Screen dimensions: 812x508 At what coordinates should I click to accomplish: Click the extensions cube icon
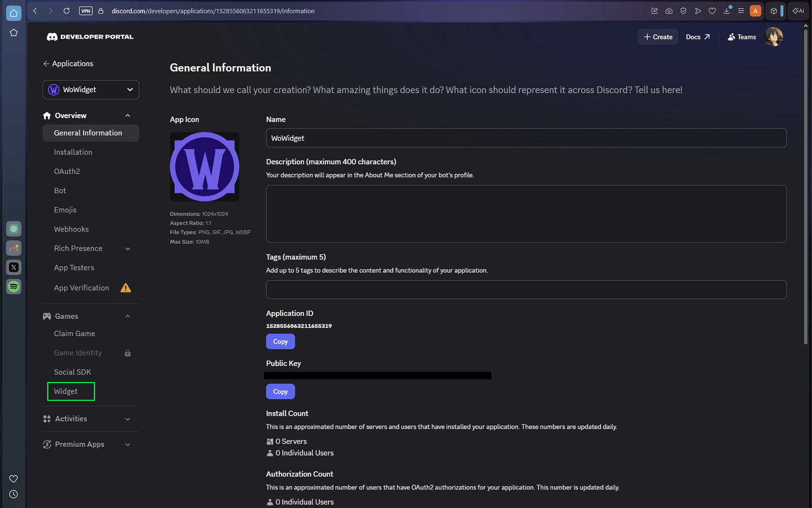pyautogui.click(x=773, y=11)
